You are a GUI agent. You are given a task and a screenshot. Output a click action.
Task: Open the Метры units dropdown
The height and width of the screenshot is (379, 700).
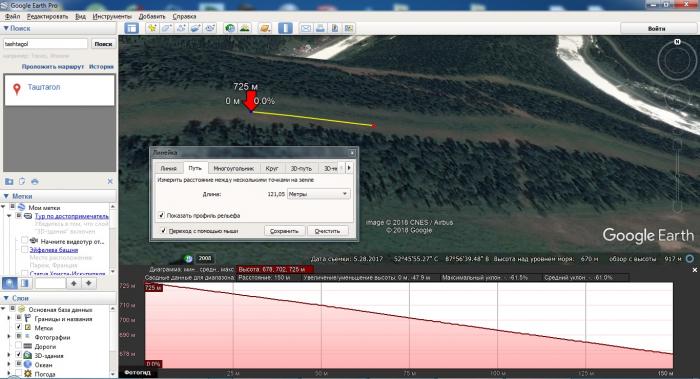(x=318, y=194)
